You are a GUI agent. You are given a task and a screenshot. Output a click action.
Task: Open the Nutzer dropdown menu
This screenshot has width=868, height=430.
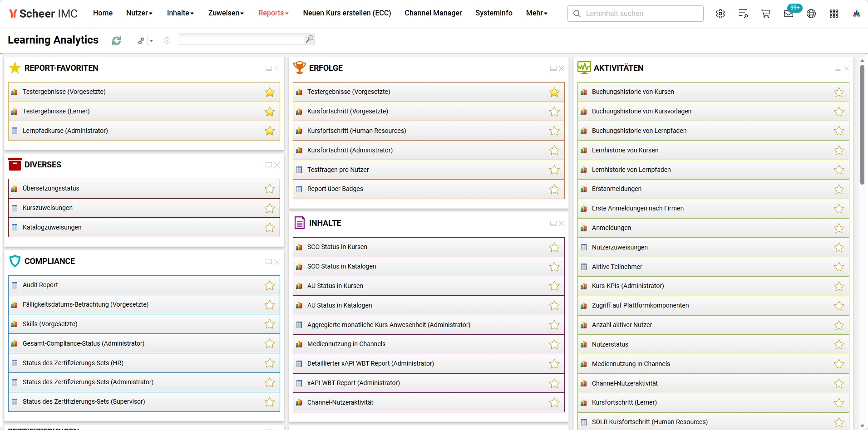139,13
